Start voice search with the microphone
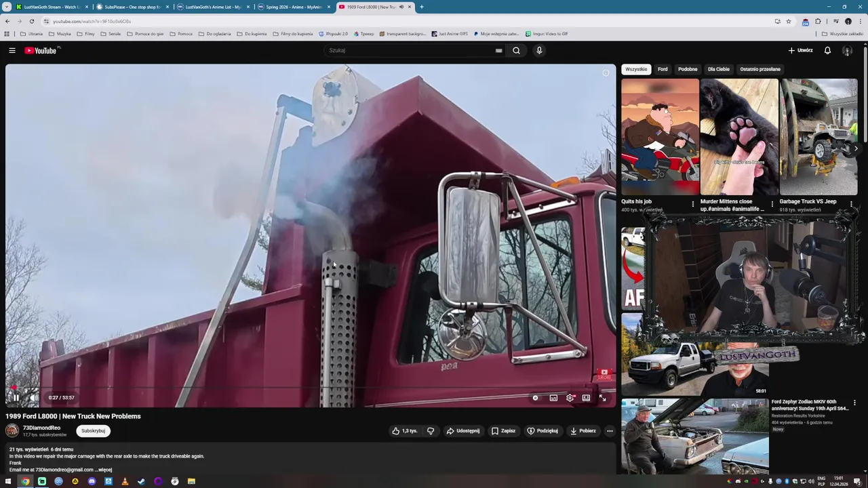This screenshot has width=868, height=488. [x=539, y=51]
